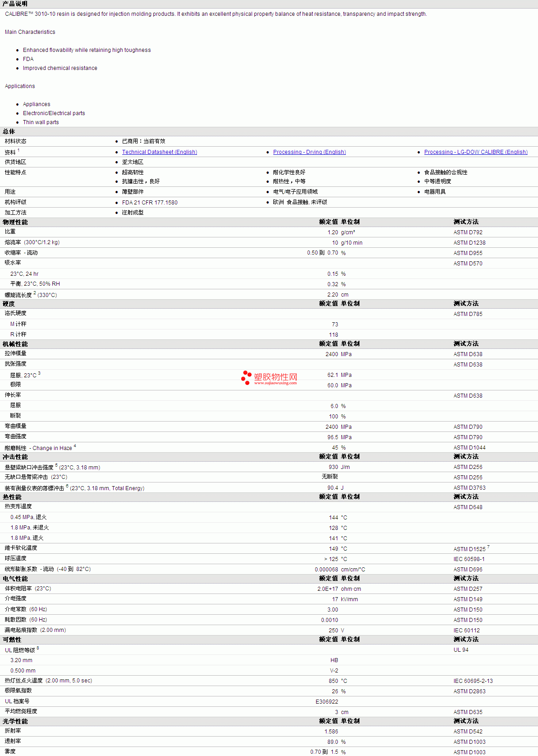Select the ASTM D149 dielectric strength method
The width and height of the screenshot is (538, 756).
[468, 599]
